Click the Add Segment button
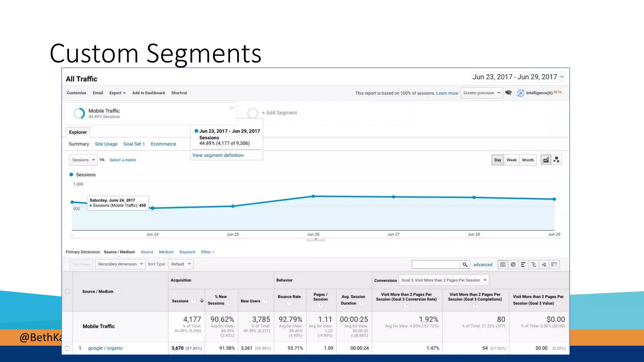This screenshot has width=644, height=362. tap(279, 113)
